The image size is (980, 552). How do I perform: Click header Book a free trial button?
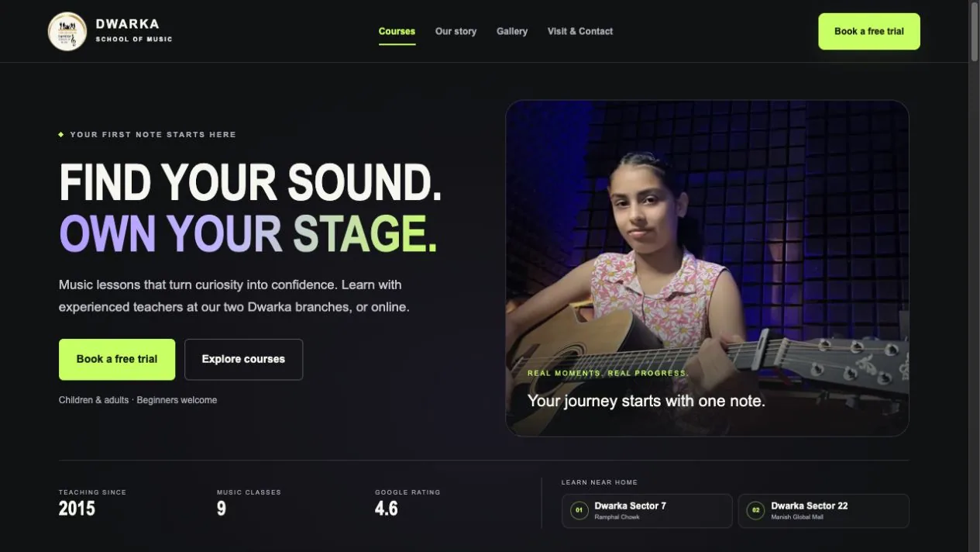(x=869, y=32)
